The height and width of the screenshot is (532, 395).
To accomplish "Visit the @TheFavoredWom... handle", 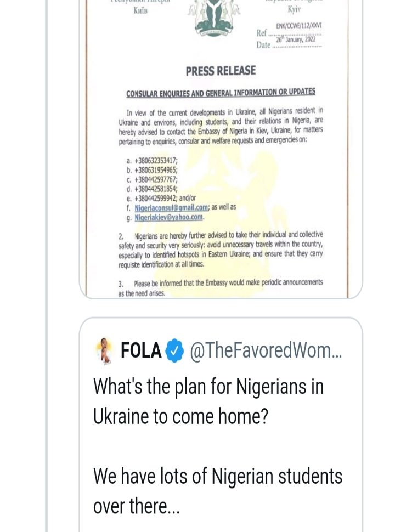I will (266, 351).
